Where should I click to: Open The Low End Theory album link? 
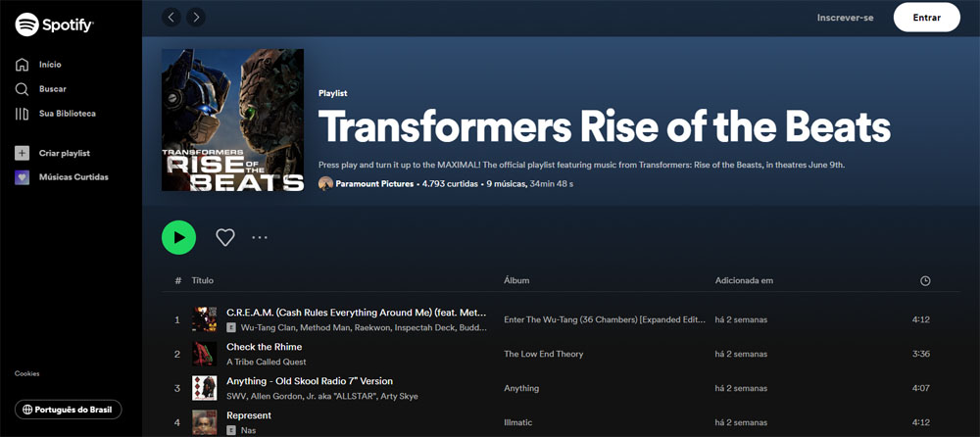point(543,354)
